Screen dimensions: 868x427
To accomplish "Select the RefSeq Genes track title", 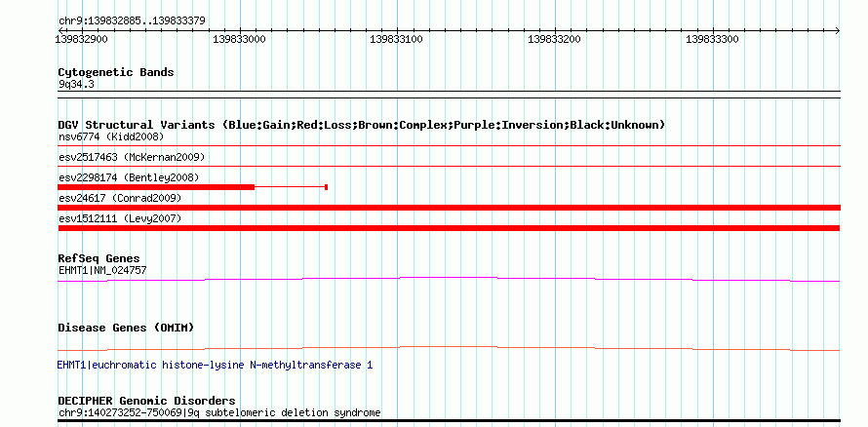I will (99, 259).
